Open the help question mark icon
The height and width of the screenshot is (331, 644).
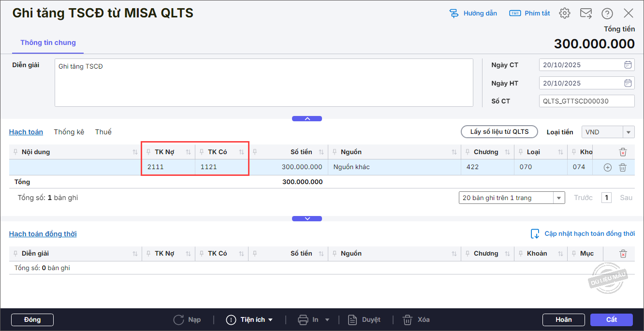(607, 14)
